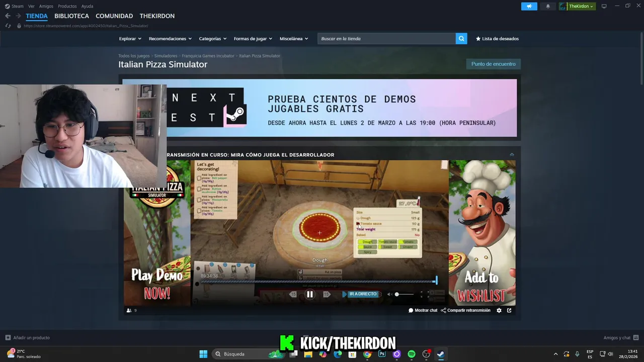This screenshot has height=362, width=644.
Task: Open Spotify from the taskbar
Action: [412, 354]
